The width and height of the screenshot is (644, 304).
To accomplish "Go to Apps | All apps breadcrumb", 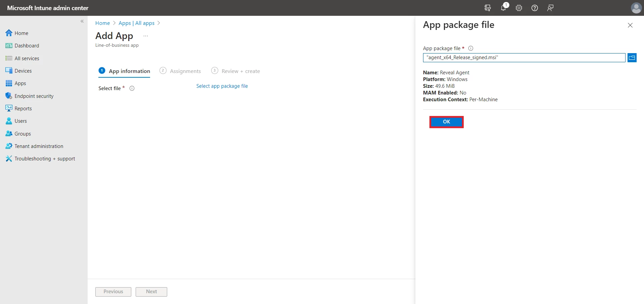I will click(x=136, y=23).
